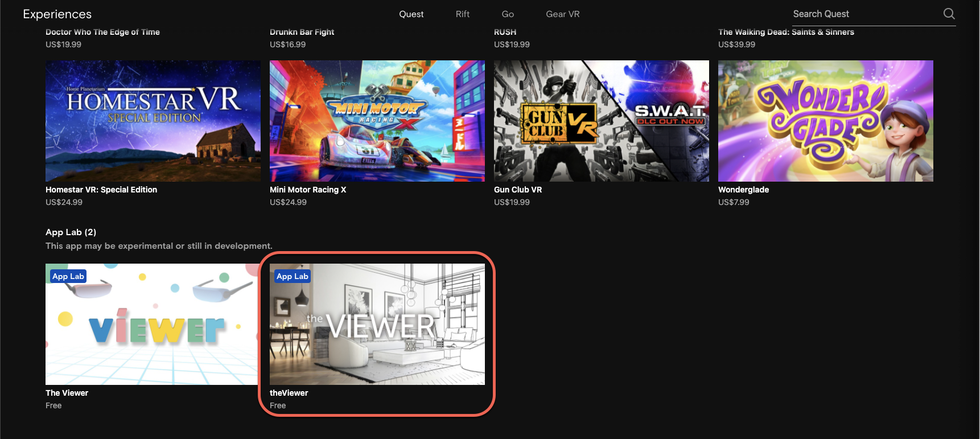Viewport: 980px width, 439px height.
Task: Click the theViewer title text
Action: (289, 393)
